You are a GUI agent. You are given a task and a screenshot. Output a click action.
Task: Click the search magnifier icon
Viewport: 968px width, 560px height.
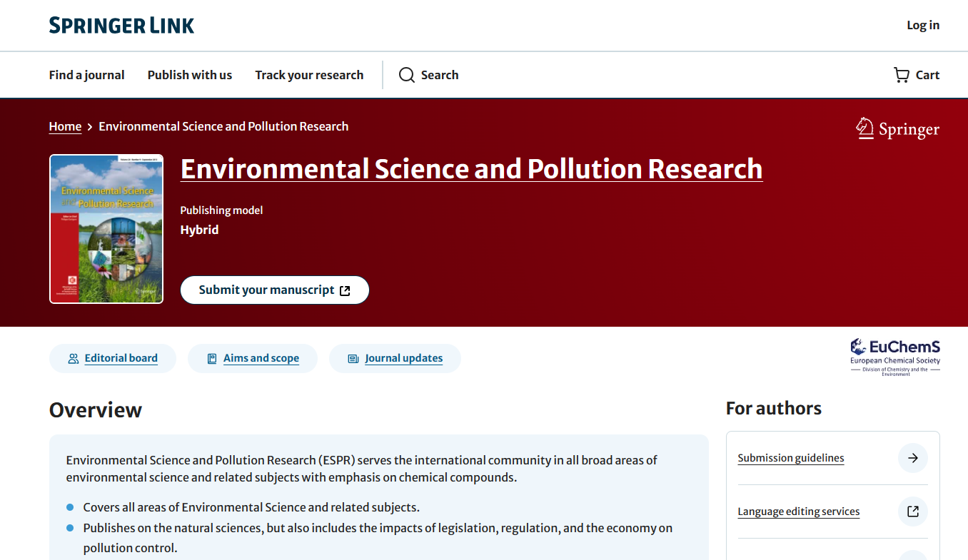point(407,75)
